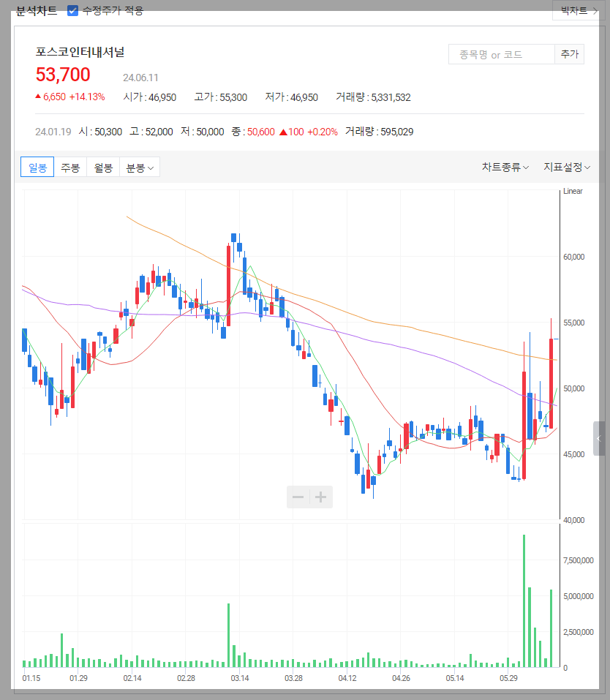Click the 05.29 date axis label
610x700 pixels.
(x=508, y=678)
